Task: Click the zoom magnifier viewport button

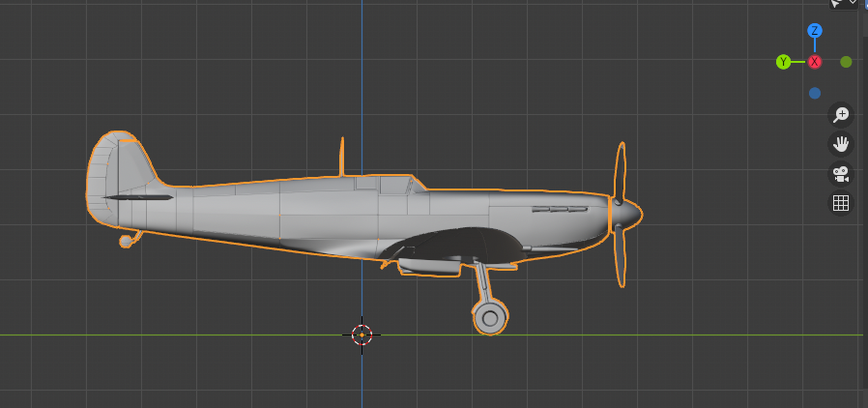Action: click(x=841, y=115)
